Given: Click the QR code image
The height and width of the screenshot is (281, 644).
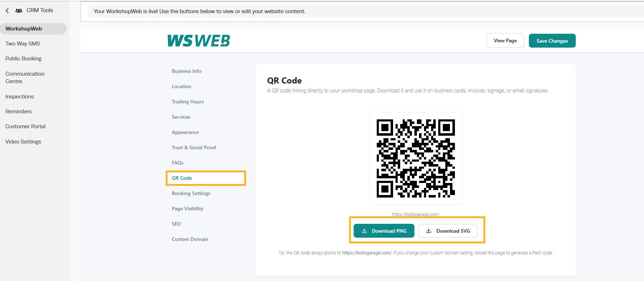Looking at the screenshot, I should click(x=416, y=158).
